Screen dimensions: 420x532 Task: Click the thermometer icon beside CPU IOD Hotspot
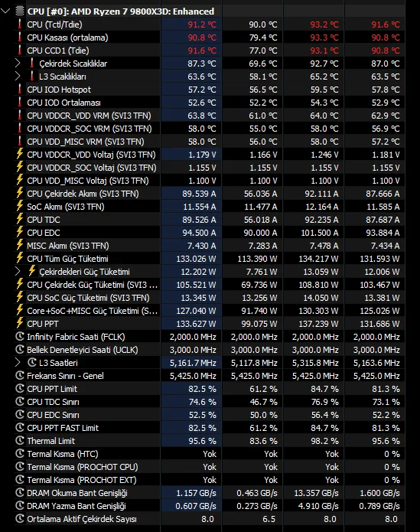20,90
